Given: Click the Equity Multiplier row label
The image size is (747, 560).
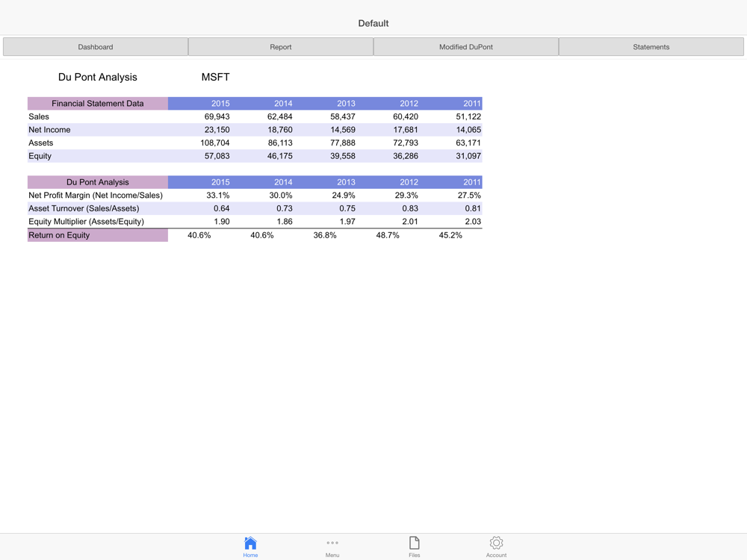Looking at the screenshot, I should tap(87, 222).
